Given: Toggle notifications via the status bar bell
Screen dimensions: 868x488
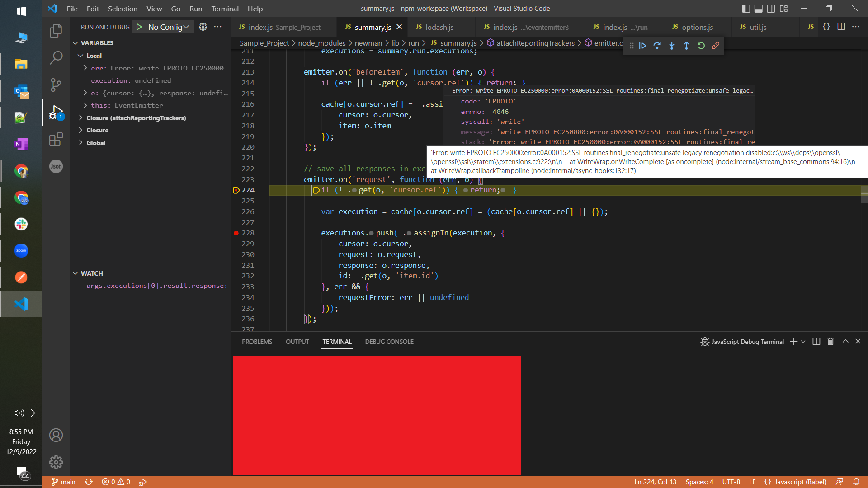Looking at the screenshot, I should click(x=857, y=482).
